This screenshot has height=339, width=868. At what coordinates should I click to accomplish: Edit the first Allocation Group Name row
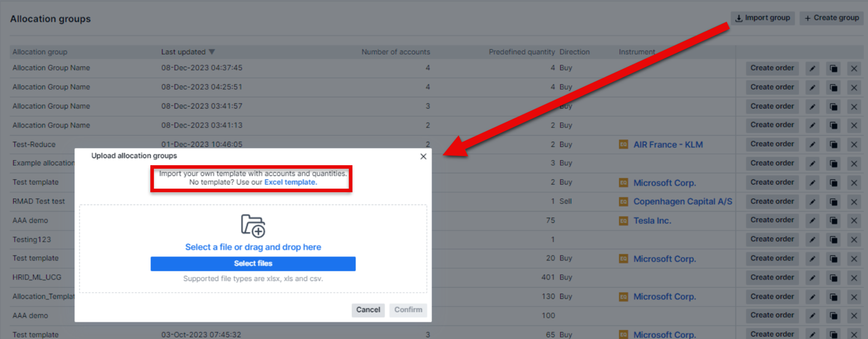(x=813, y=69)
